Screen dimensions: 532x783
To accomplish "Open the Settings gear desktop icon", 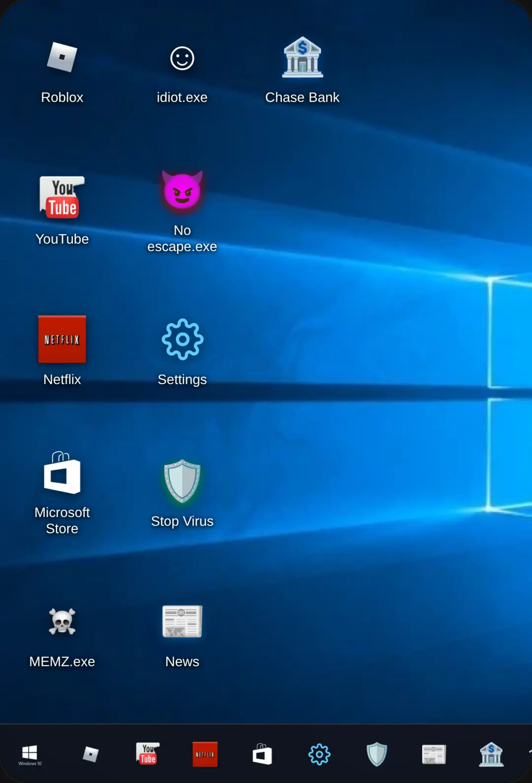I will (182, 339).
